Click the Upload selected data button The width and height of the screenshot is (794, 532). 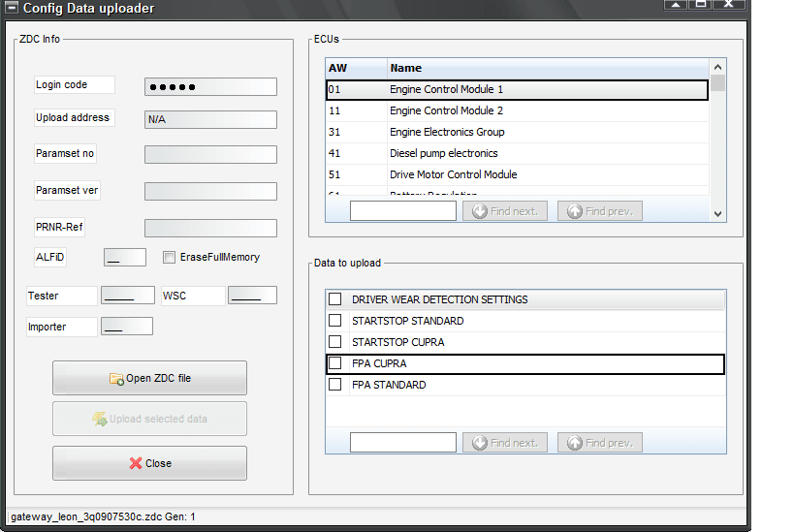[149, 419]
